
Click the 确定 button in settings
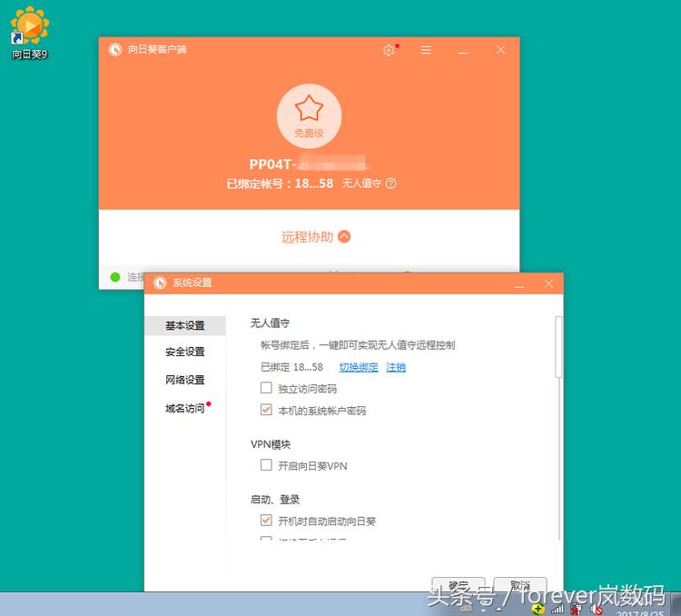point(459,585)
